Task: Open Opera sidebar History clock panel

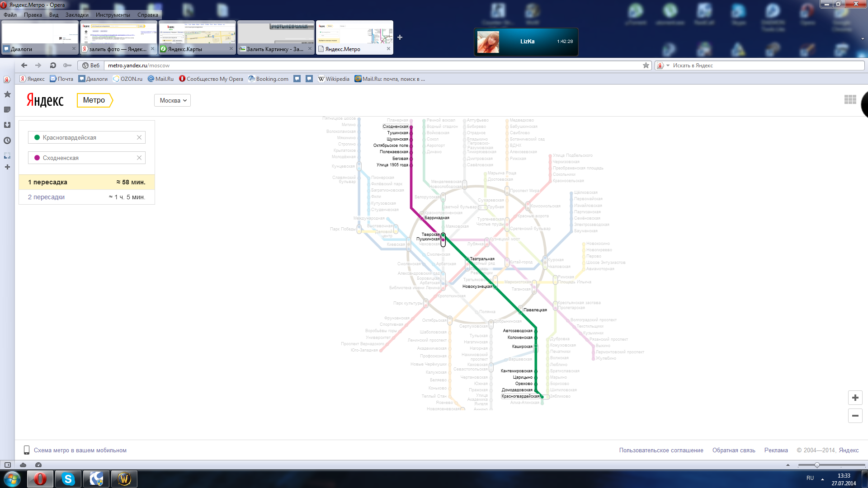Action: coord(7,141)
